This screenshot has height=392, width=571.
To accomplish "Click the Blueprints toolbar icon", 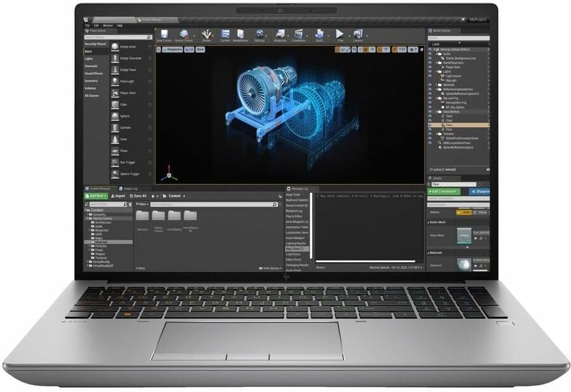I will [279, 35].
